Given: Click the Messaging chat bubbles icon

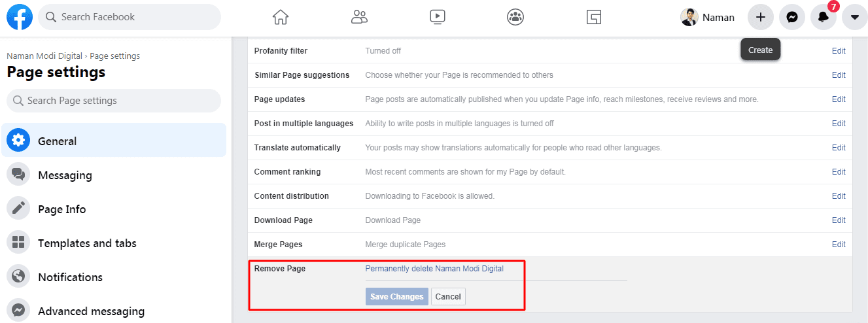Looking at the screenshot, I should [x=18, y=175].
